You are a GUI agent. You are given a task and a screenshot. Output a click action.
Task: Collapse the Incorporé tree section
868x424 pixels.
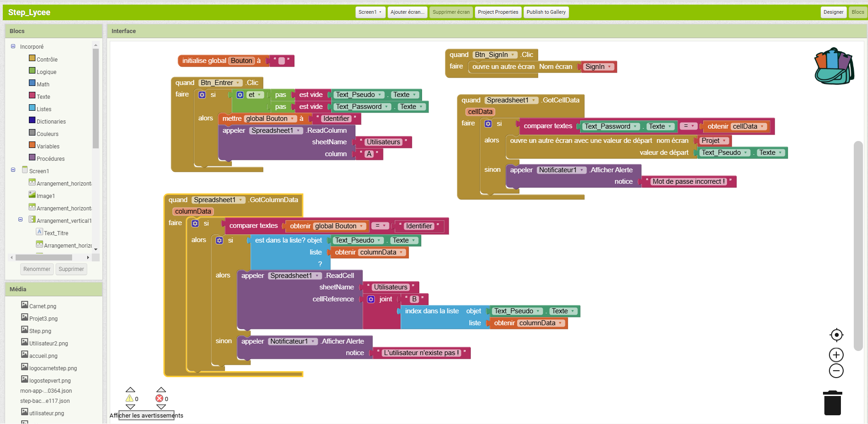coord(12,46)
